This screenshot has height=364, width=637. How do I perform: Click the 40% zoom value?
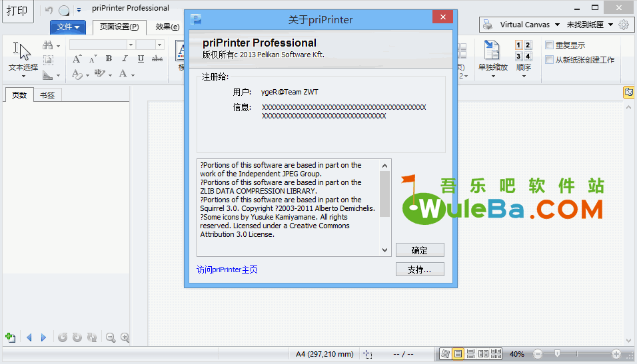coord(517,354)
